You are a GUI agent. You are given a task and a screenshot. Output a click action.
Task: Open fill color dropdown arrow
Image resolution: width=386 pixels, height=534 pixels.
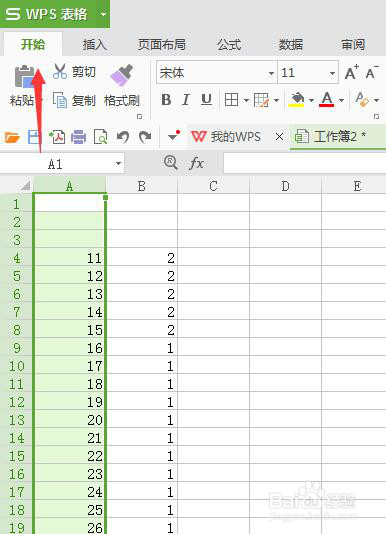pos(311,100)
